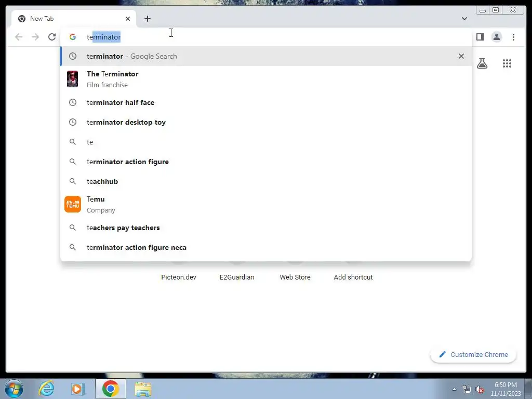Click the clock icon beside 'terminator half face'
The height and width of the screenshot is (399, 532).
pos(73,102)
